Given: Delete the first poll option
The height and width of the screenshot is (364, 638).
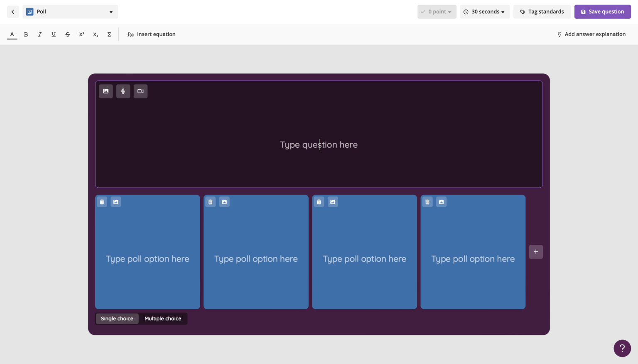Looking at the screenshot, I should pyautogui.click(x=102, y=202).
